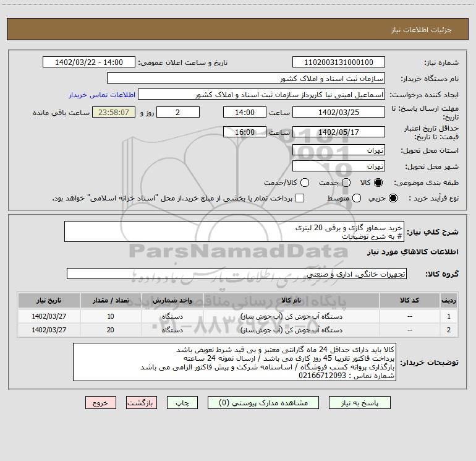476x461 pixels.
Task: Click unit دستگاه in row 2
Action: (x=172, y=330)
